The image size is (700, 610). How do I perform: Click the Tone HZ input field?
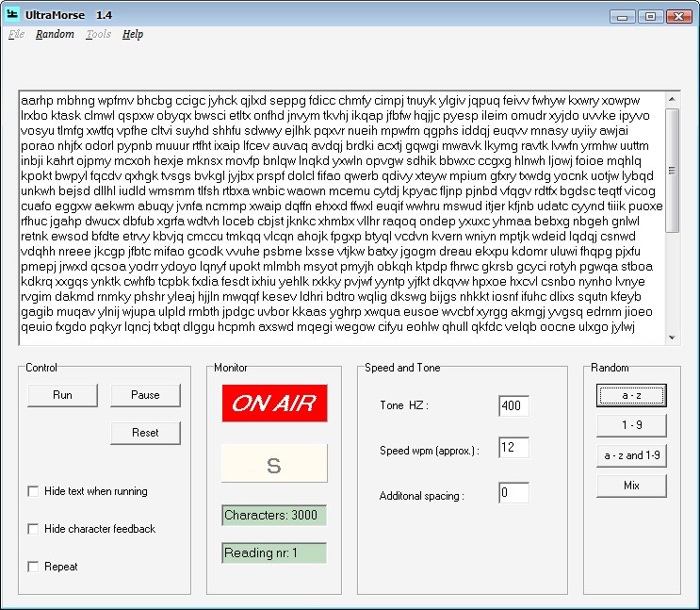coord(513,405)
